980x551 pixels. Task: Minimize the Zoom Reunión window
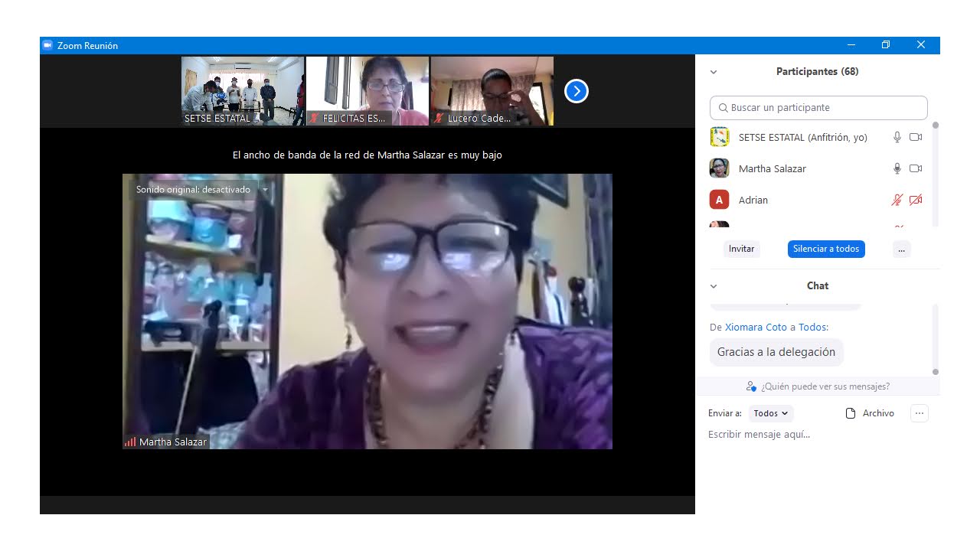point(851,45)
